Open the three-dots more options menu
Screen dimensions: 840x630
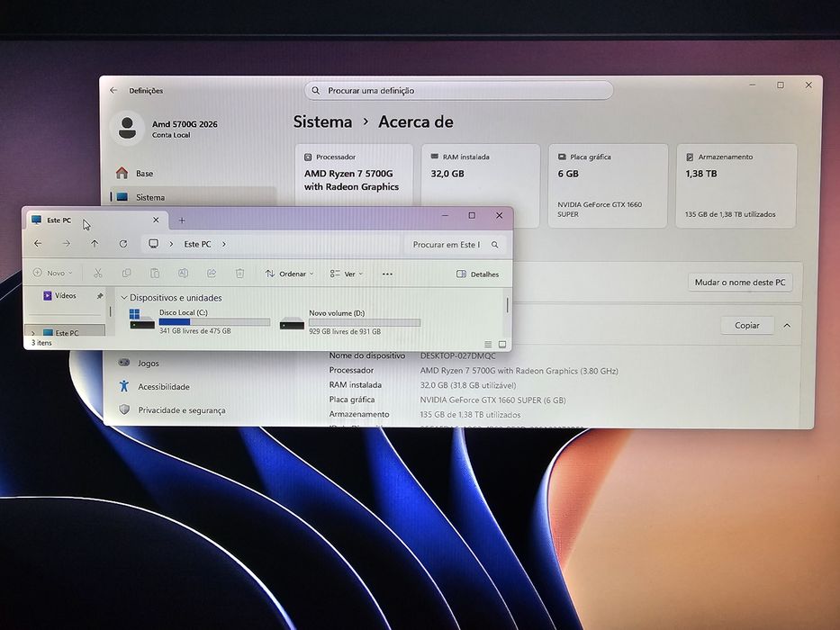[x=387, y=274]
